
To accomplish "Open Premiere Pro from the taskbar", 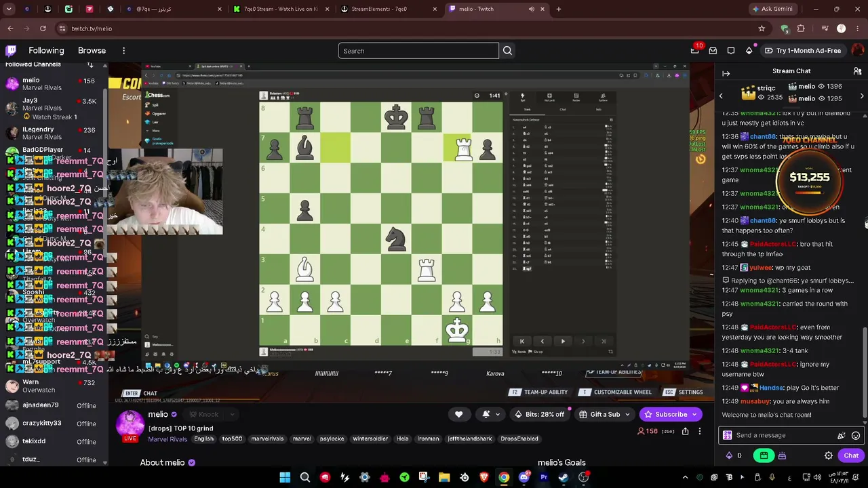I will [544, 477].
